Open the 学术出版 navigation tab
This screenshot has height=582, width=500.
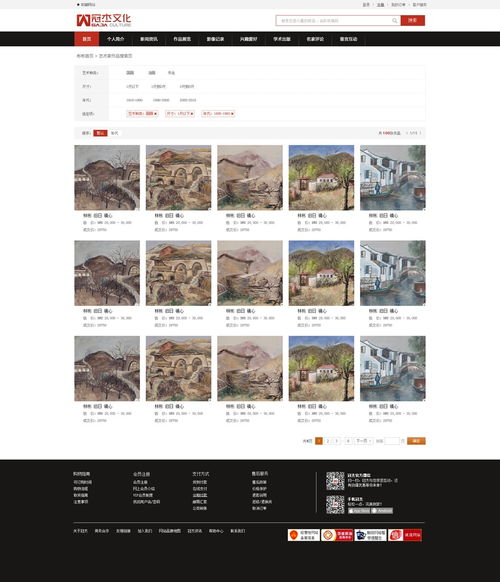282,39
